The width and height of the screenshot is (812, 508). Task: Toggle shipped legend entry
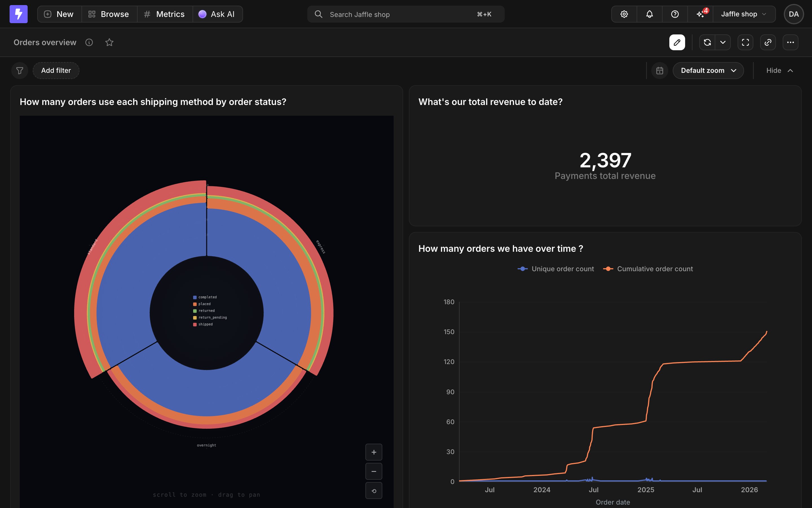click(203, 324)
